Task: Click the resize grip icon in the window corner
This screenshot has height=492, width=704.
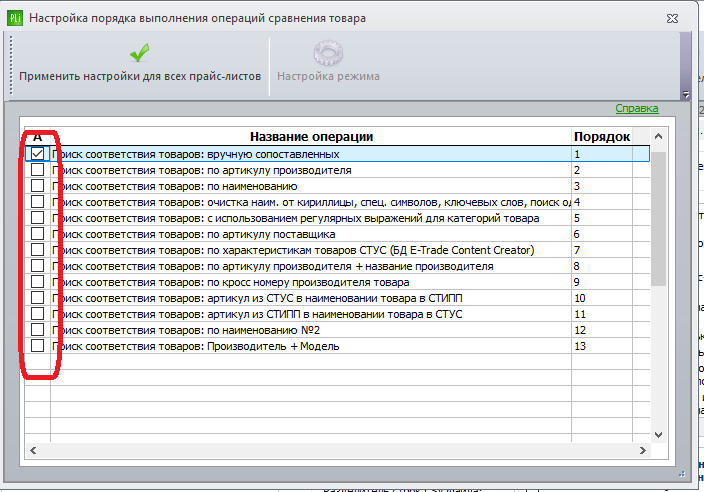Action: (x=682, y=474)
